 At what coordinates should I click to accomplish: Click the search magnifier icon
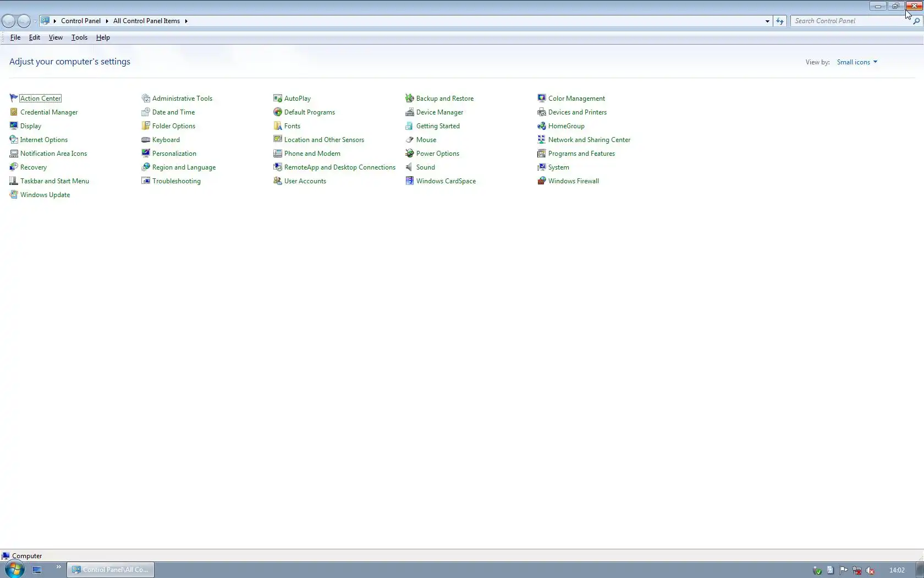[x=916, y=21]
